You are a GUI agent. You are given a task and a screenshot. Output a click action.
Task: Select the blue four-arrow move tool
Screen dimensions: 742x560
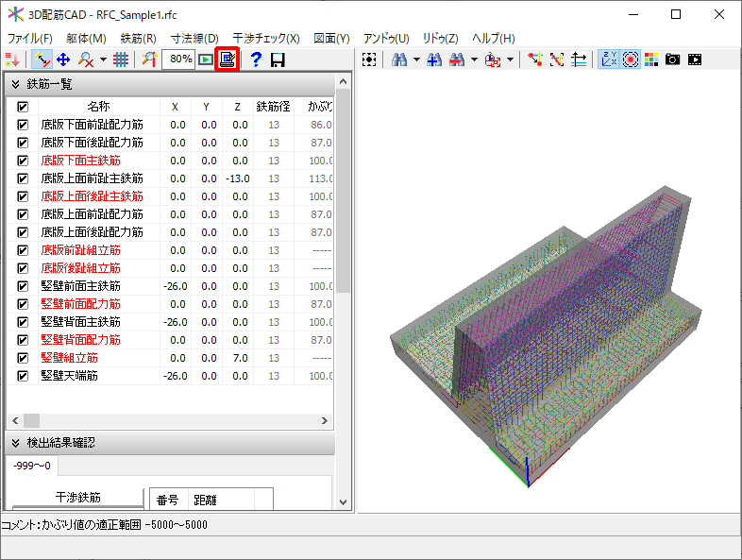[x=64, y=59]
